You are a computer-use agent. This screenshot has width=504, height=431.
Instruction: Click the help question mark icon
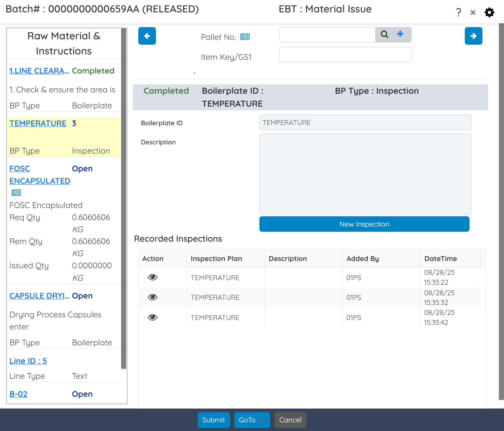click(458, 12)
